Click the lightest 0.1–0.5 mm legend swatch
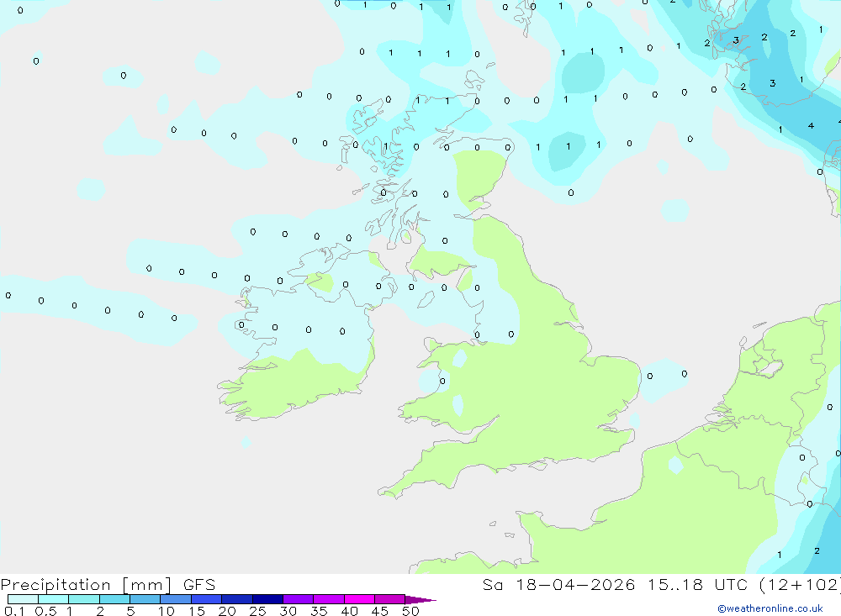 point(23,599)
